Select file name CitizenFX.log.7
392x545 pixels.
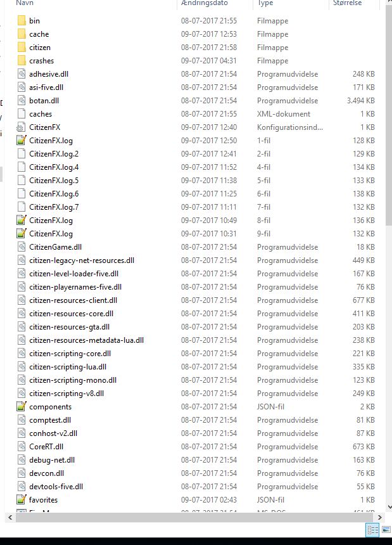tap(54, 207)
